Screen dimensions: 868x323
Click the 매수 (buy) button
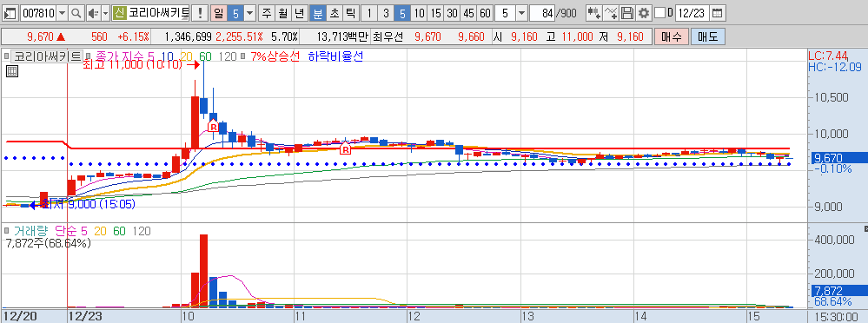(672, 37)
